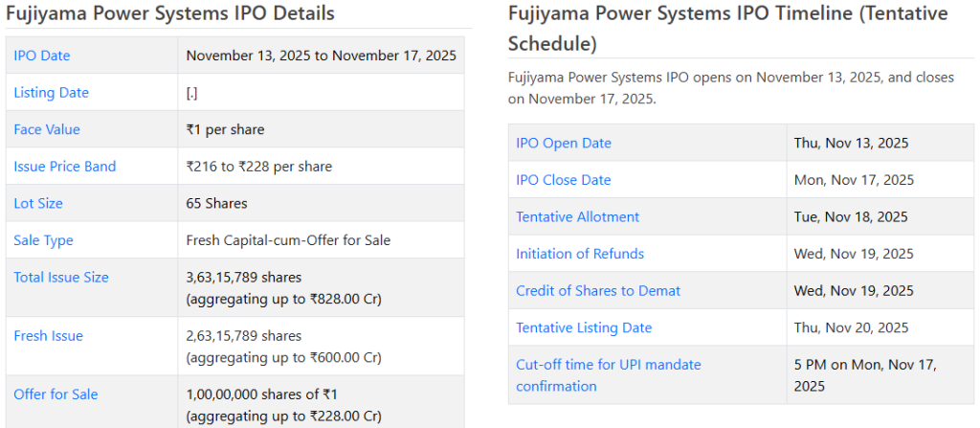Click the Issue Price Band link

pyautogui.click(x=65, y=167)
